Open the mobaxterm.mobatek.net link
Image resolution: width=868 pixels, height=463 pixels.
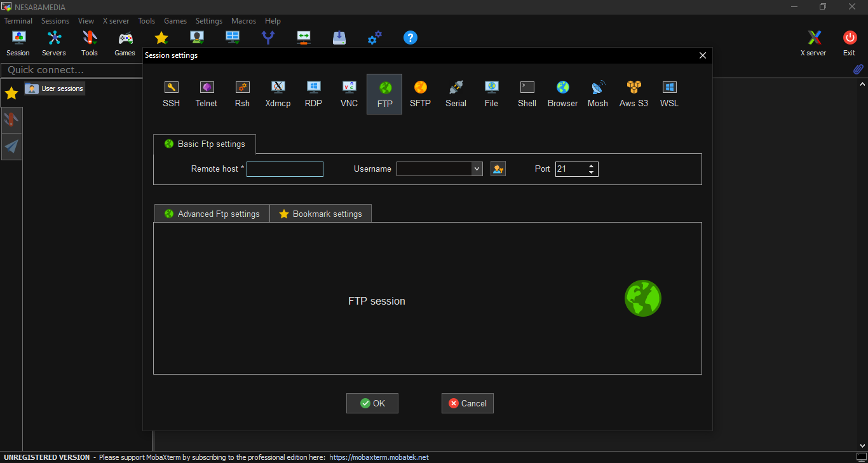(379, 457)
